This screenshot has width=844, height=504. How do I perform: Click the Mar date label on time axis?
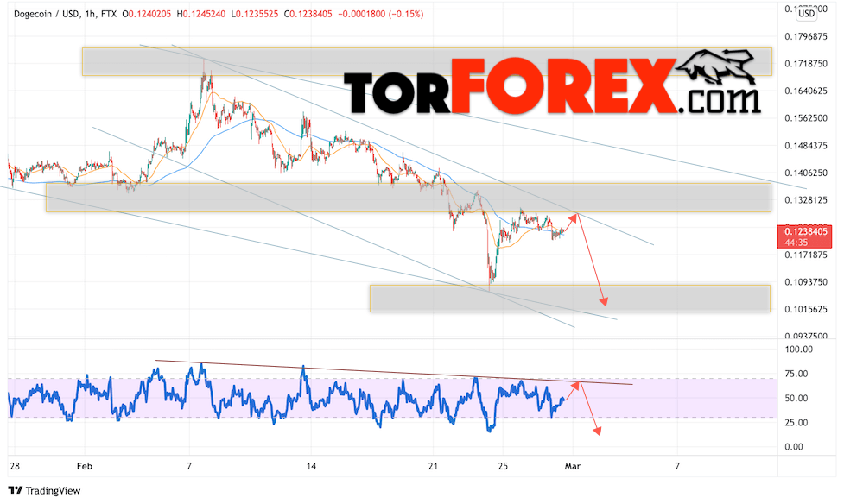[572, 466]
